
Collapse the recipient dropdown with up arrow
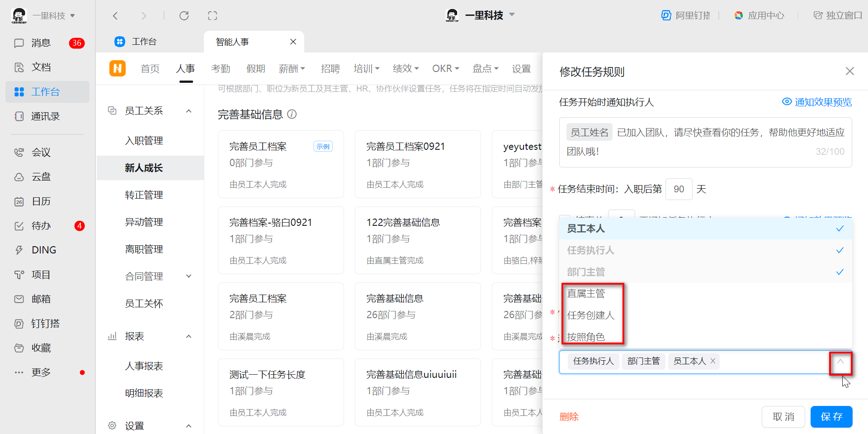click(840, 362)
